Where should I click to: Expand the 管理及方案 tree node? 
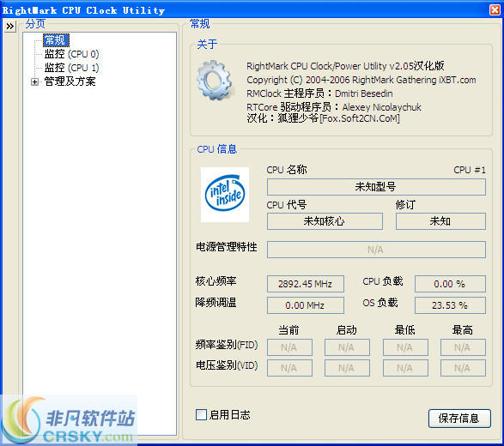(x=34, y=81)
